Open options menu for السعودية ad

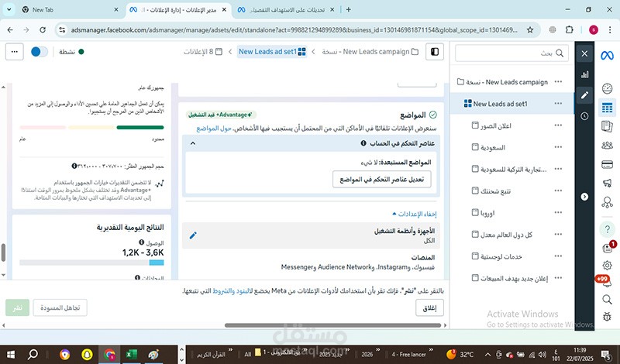[558, 147]
